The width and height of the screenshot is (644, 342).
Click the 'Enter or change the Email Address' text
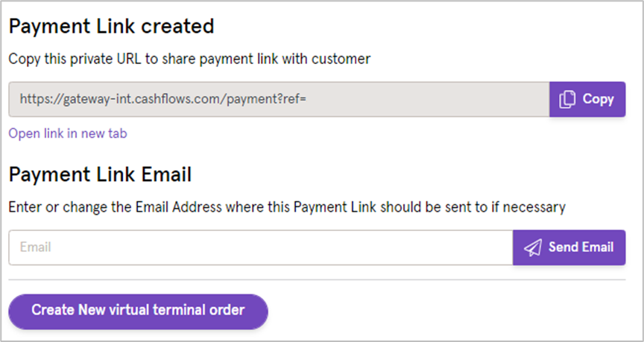pos(287,207)
